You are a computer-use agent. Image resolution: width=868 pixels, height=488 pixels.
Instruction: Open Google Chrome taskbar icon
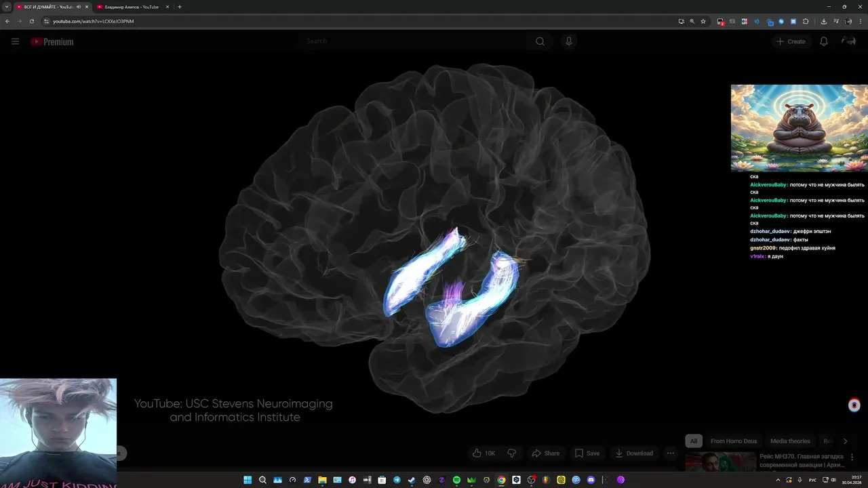[501, 480]
